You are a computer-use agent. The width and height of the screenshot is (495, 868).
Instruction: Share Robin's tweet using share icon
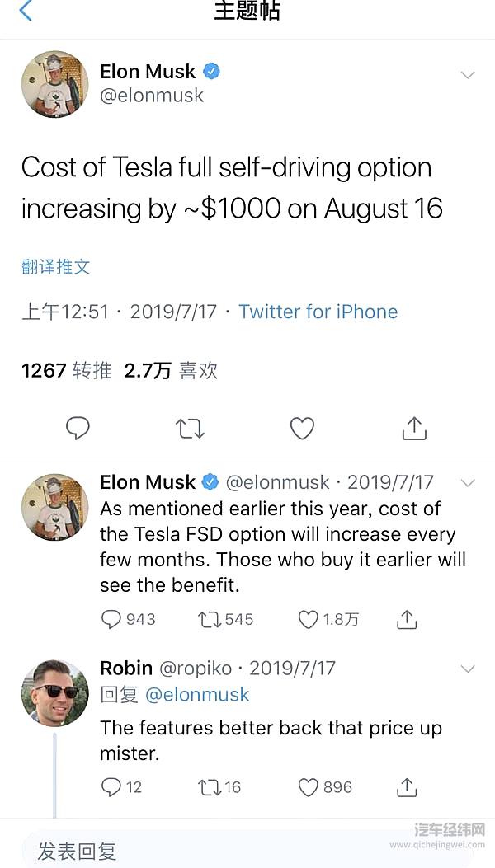point(406,787)
